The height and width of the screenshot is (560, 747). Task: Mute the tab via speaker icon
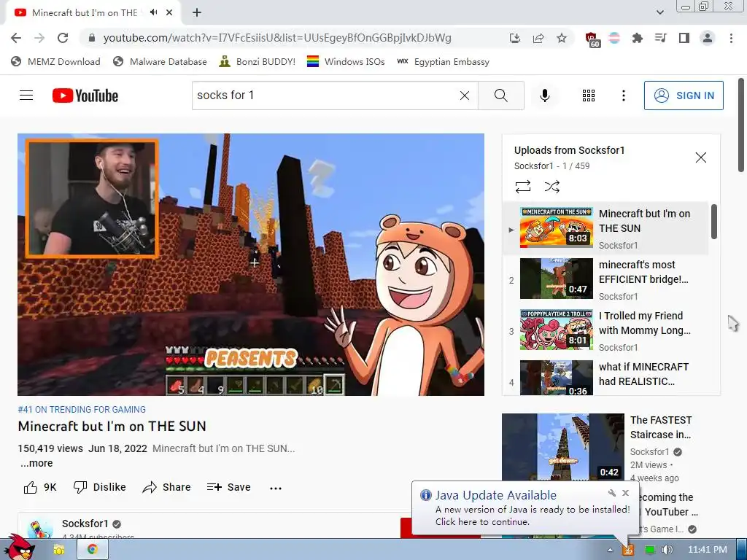click(x=153, y=12)
